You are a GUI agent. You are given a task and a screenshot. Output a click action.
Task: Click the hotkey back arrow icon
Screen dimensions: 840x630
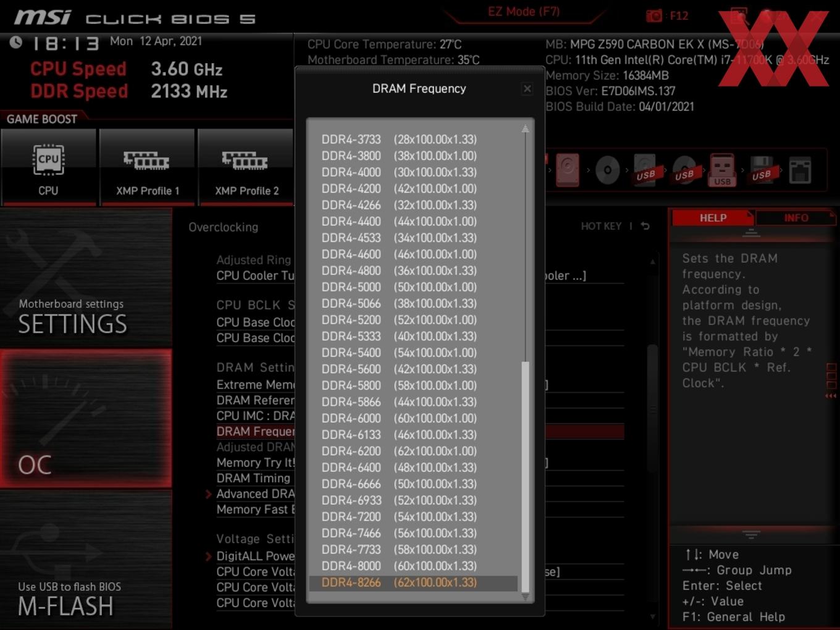[645, 226]
